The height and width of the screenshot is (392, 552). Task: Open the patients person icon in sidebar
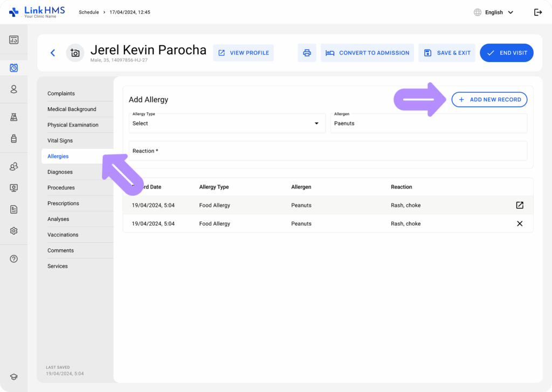coord(14,89)
